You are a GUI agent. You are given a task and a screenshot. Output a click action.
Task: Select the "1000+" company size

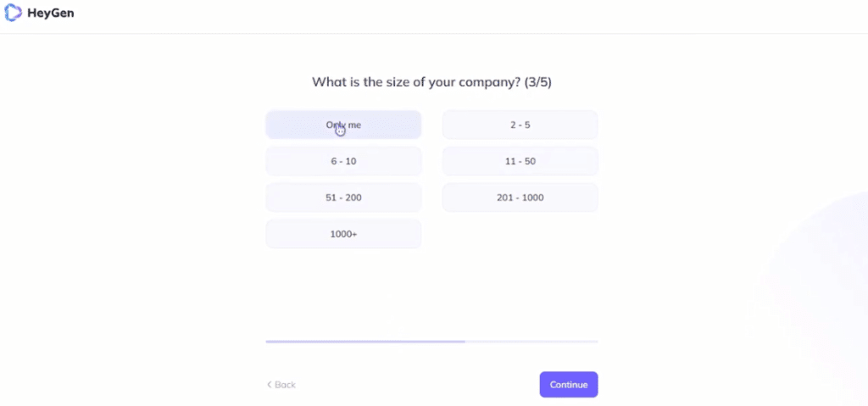pyautogui.click(x=343, y=234)
